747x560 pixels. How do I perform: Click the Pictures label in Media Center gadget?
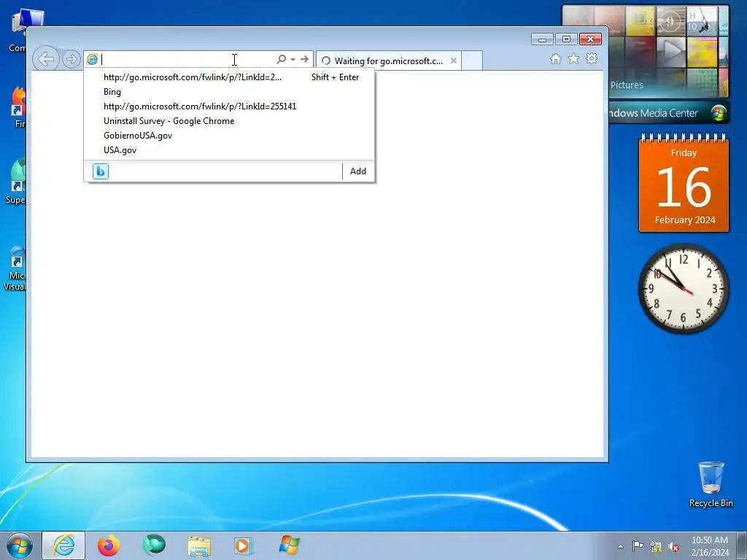pyautogui.click(x=627, y=85)
